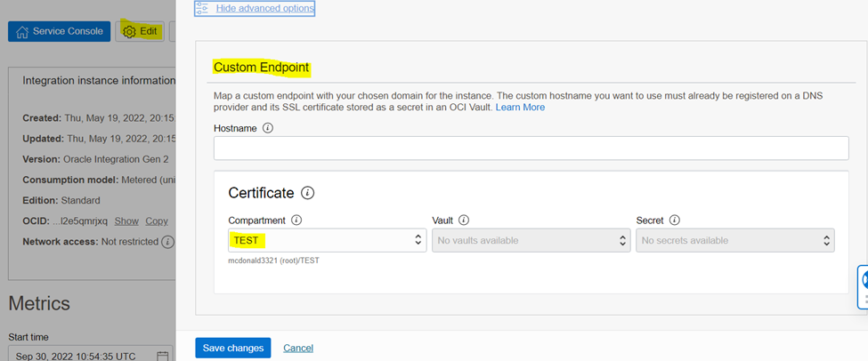Click into the Hostname text field

coord(531,148)
